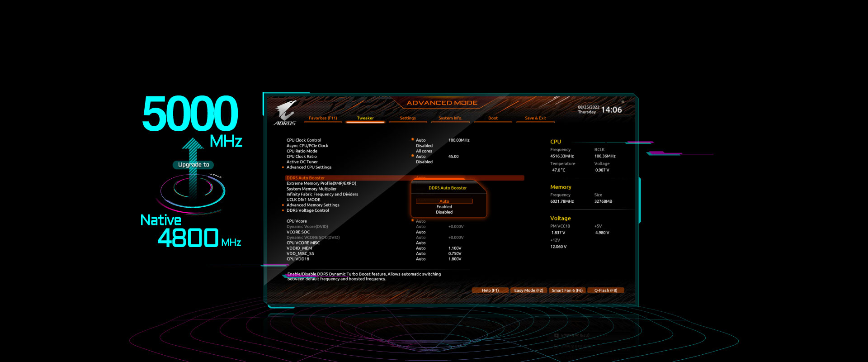This screenshot has height=362, width=868.
Task: Click the small indicator dot above the clock
Action: [x=623, y=102]
